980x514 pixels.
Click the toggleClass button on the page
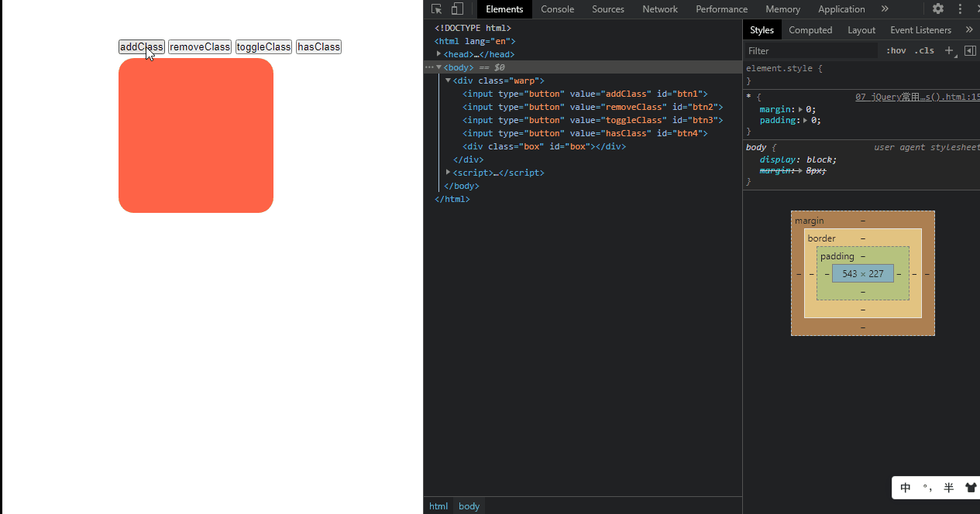click(x=264, y=46)
